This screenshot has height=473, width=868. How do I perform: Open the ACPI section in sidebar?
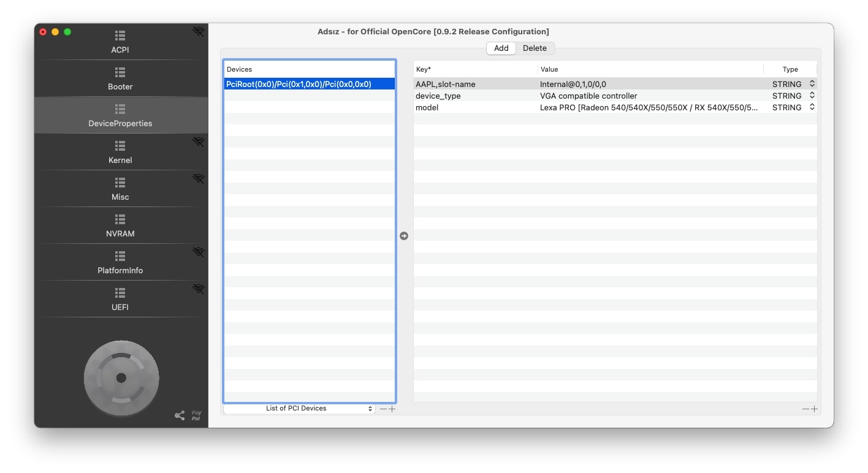(x=120, y=42)
